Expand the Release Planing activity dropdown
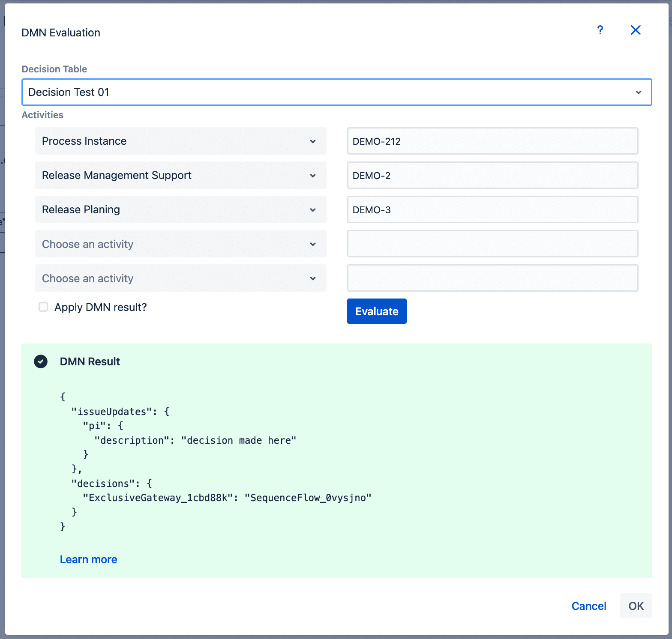This screenshot has width=672, height=639. click(x=180, y=209)
